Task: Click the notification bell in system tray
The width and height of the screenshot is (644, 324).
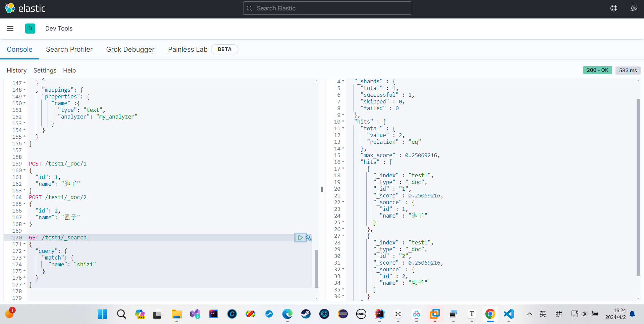Action: [x=632, y=314]
